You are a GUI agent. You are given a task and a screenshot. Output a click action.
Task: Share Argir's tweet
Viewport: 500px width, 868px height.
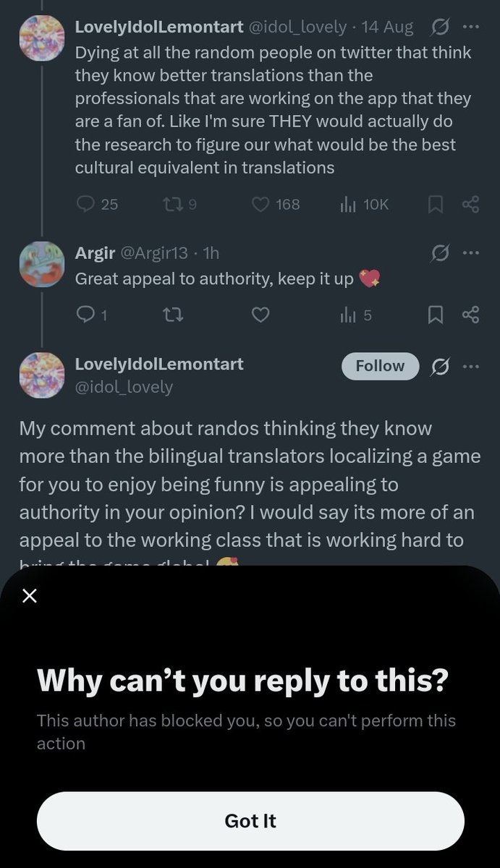pyautogui.click(x=470, y=315)
